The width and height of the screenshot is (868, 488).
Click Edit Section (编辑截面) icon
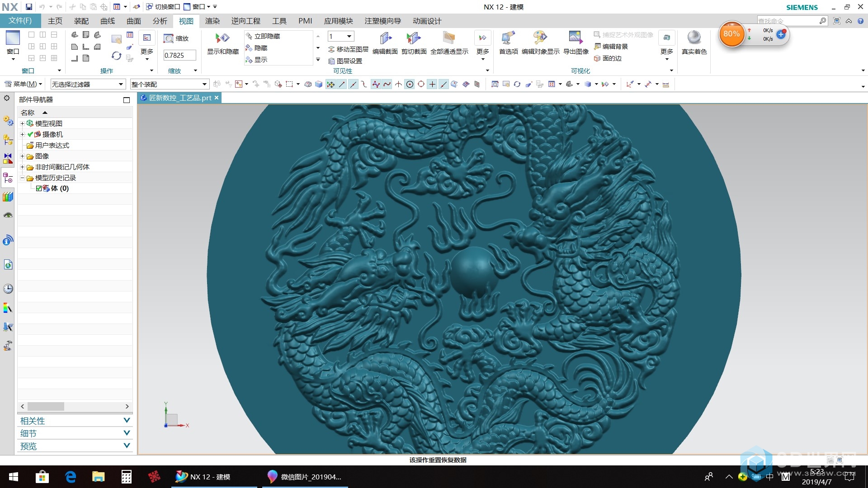385,38
